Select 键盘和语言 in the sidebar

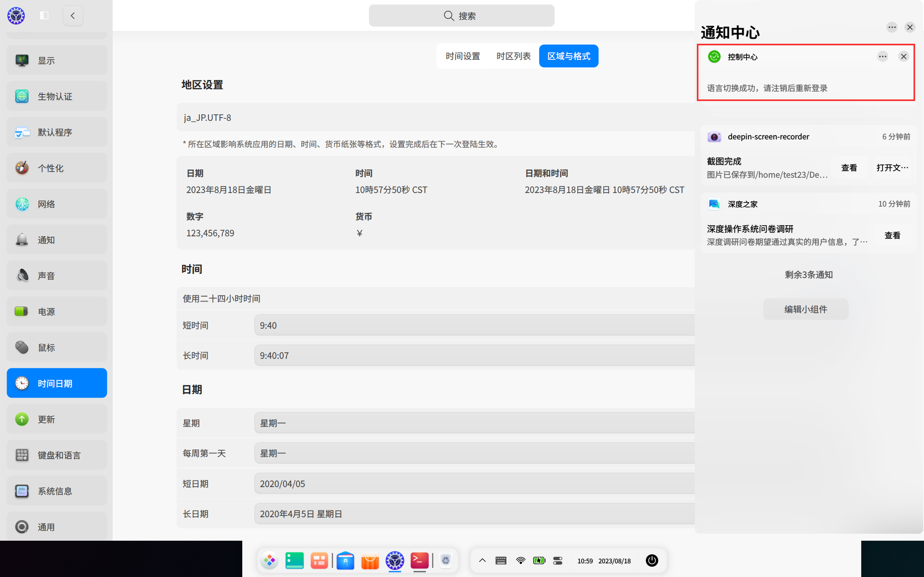[x=57, y=455]
